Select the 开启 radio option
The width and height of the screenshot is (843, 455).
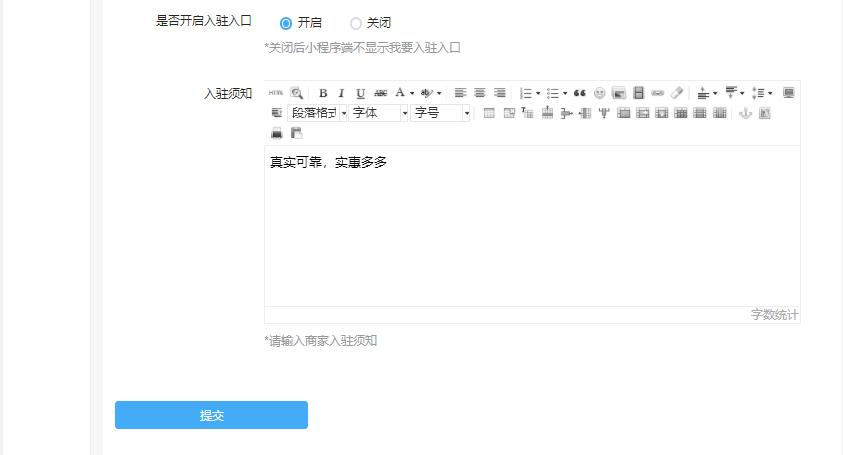286,23
